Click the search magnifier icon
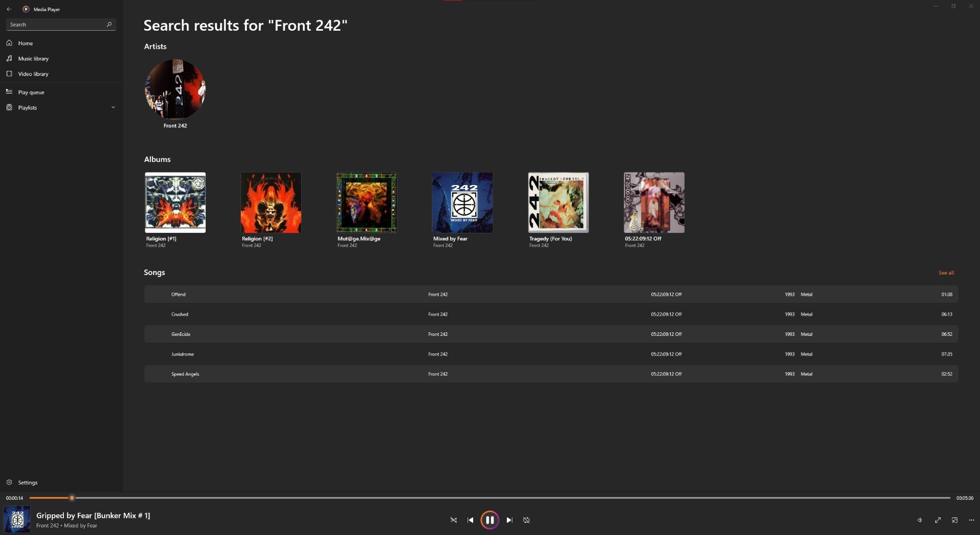This screenshot has width=980, height=535. (109, 24)
